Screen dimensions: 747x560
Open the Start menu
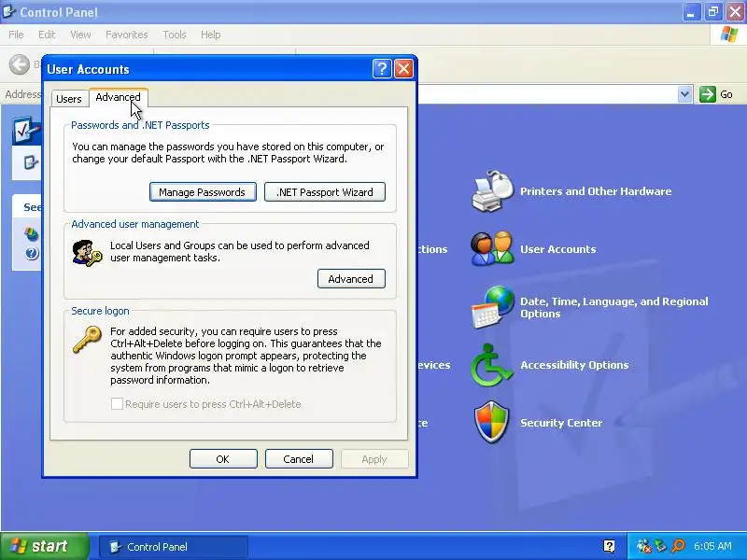(44, 546)
